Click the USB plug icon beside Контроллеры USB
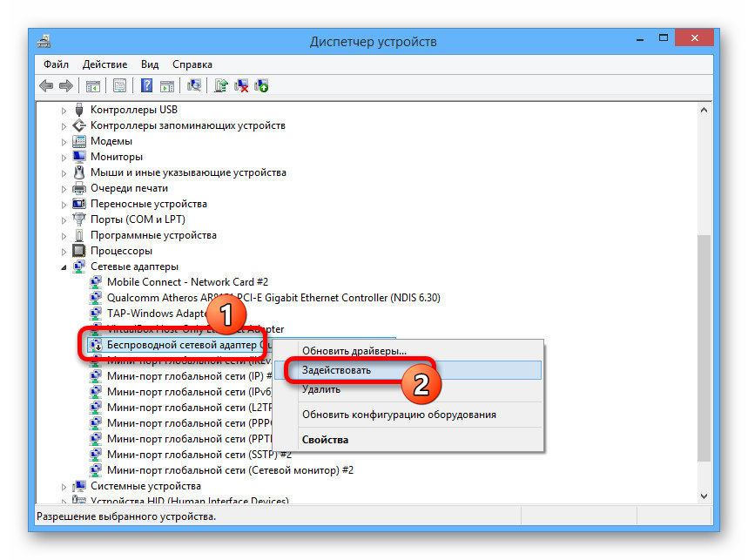The image size is (748, 560). (x=79, y=110)
